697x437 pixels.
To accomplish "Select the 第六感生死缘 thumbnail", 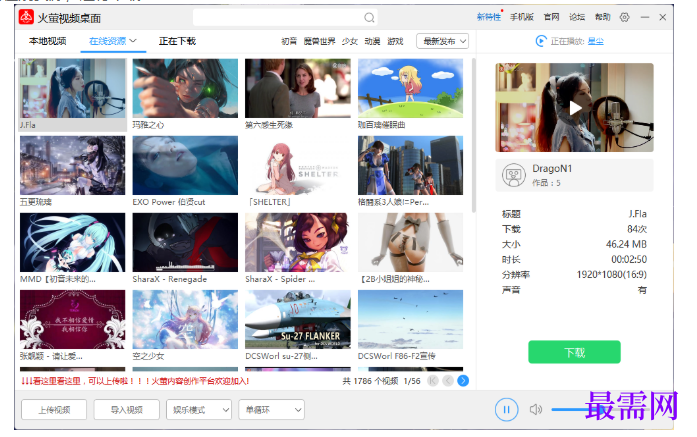I will pyautogui.click(x=297, y=88).
